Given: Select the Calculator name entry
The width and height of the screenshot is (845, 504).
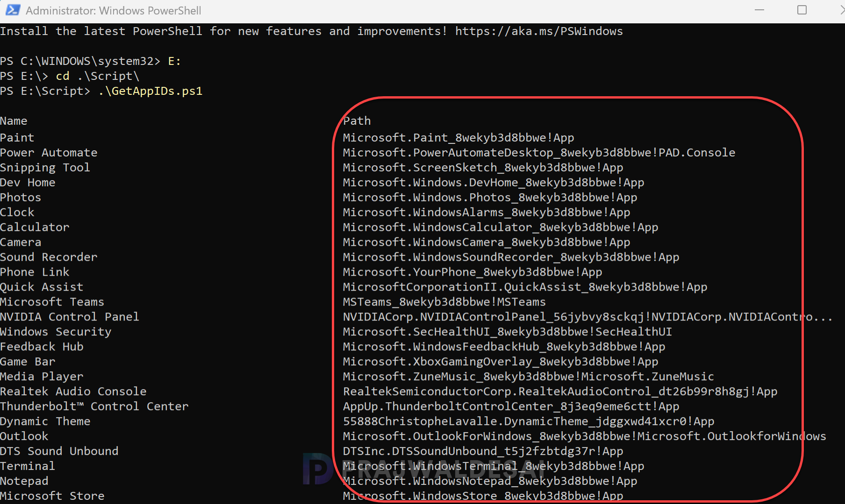Looking at the screenshot, I should tap(35, 227).
